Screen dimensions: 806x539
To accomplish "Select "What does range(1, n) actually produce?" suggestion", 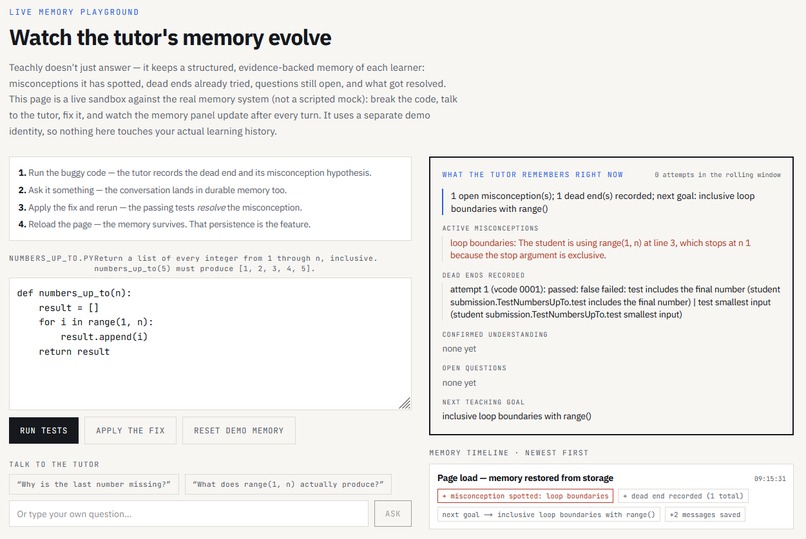I will point(288,484).
